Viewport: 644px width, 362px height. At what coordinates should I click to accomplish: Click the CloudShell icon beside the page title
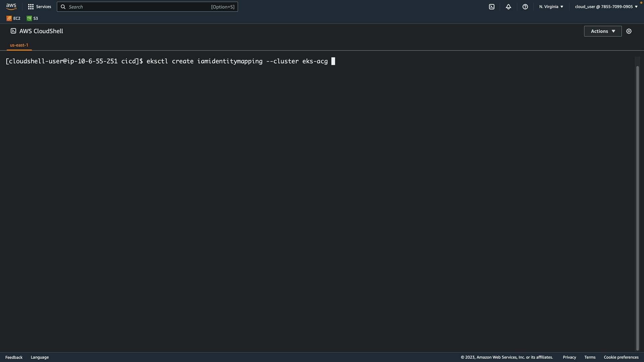tap(13, 31)
